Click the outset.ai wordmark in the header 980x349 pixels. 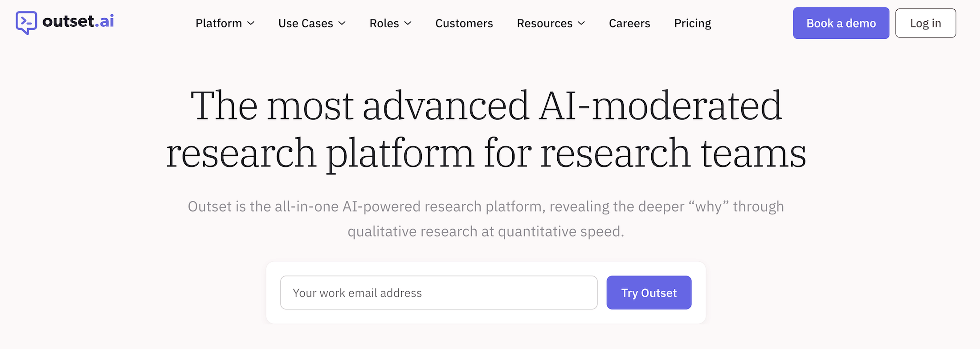point(78,21)
